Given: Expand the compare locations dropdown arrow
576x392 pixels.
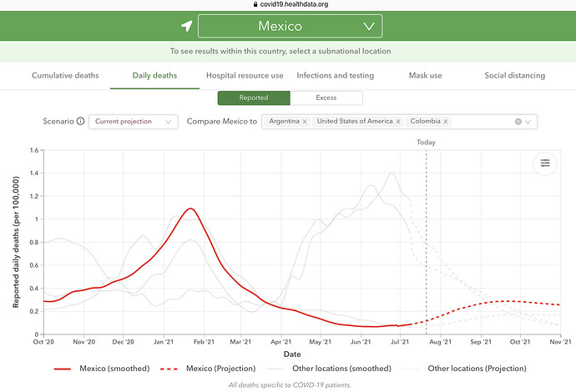Looking at the screenshot, I should 528,122.
